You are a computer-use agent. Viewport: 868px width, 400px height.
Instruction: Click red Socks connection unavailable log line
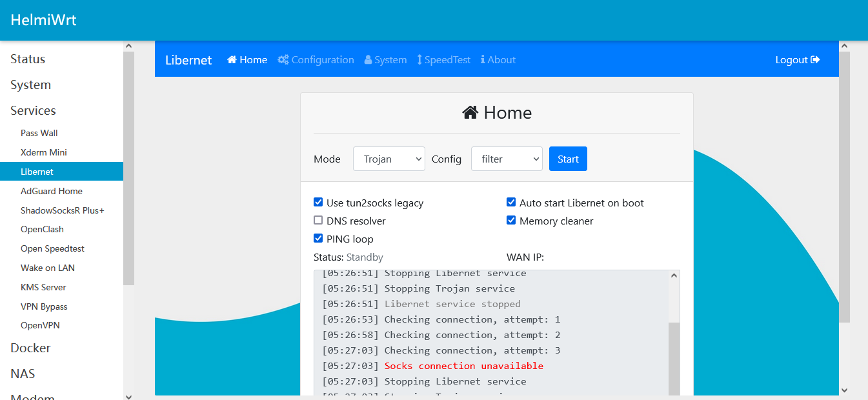click(464, 366)
